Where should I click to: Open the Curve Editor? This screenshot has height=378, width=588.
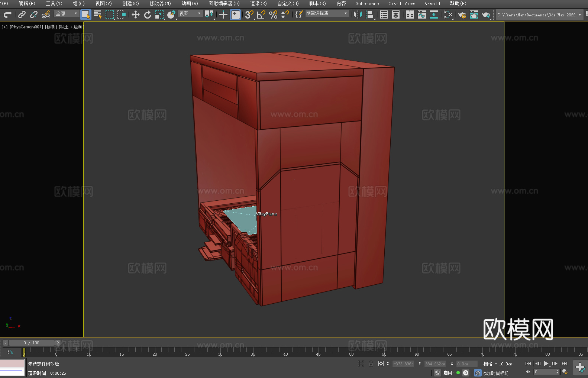[422, 14]
